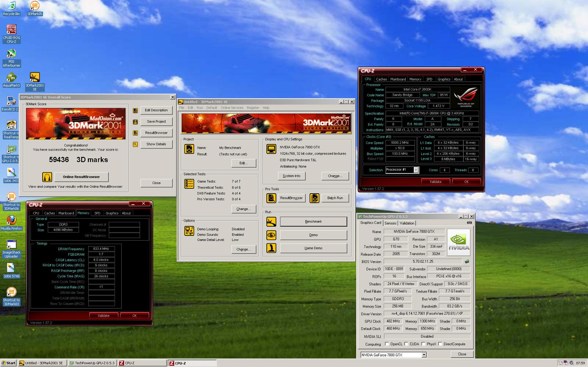Viewport: 588px width, 367px height.
Task: Click the Game Demo icon in Run section
Action: (271, 248)
